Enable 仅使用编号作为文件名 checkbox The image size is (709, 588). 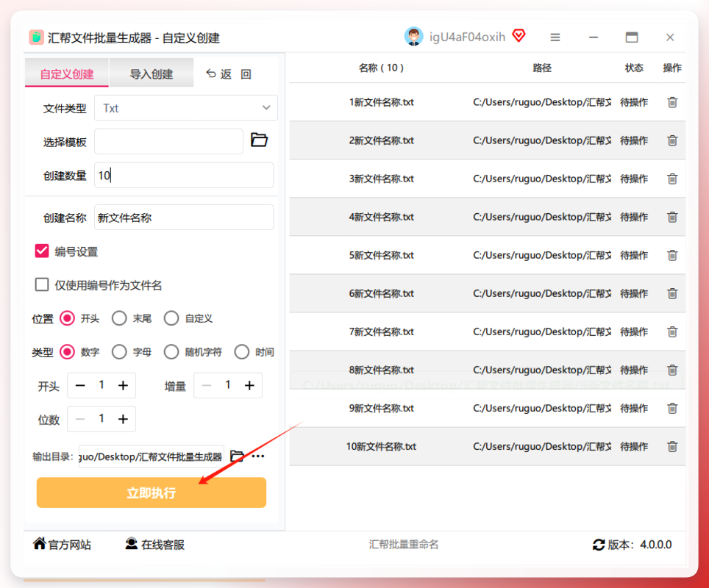click(x=42, y=284)
